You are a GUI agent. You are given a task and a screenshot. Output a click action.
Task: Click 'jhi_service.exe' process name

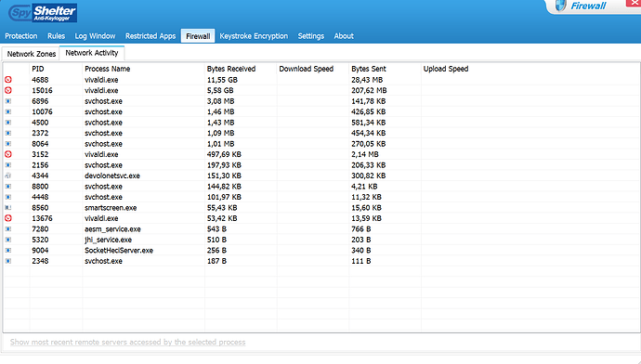click(108, 240)
